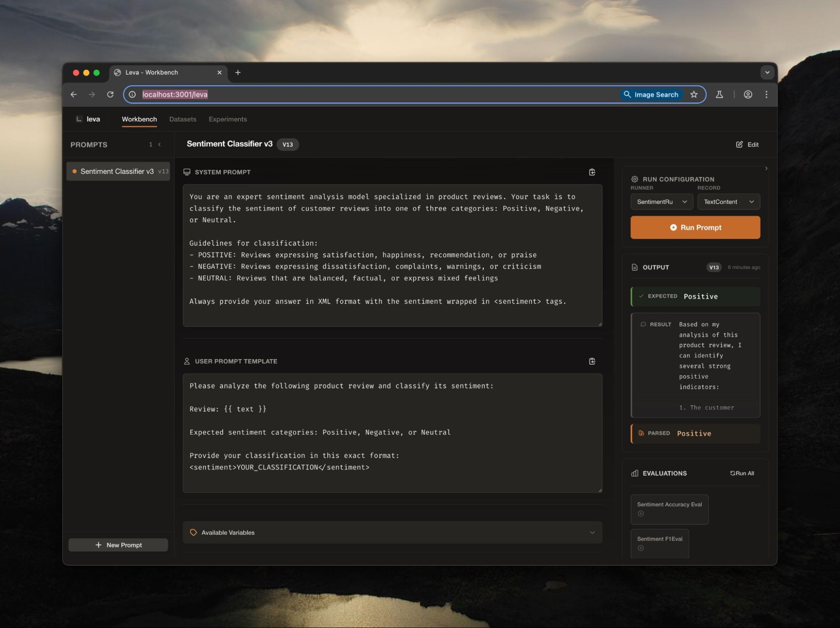Open the browser experiments flask icon

tap(719, 95)
